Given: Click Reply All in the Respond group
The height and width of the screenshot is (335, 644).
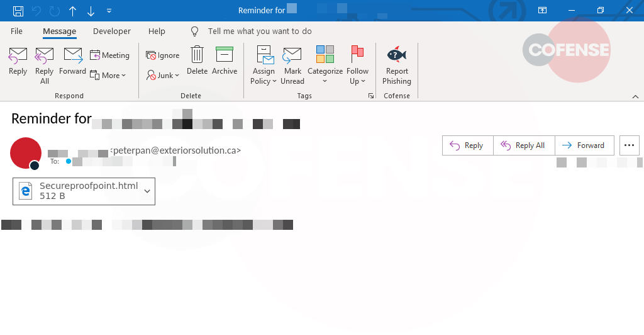Looking at the screenshot, I should pos(44,65).
